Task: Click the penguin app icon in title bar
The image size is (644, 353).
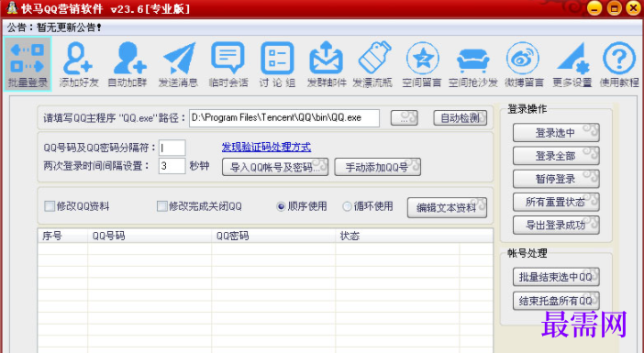Action: point(12,8)
